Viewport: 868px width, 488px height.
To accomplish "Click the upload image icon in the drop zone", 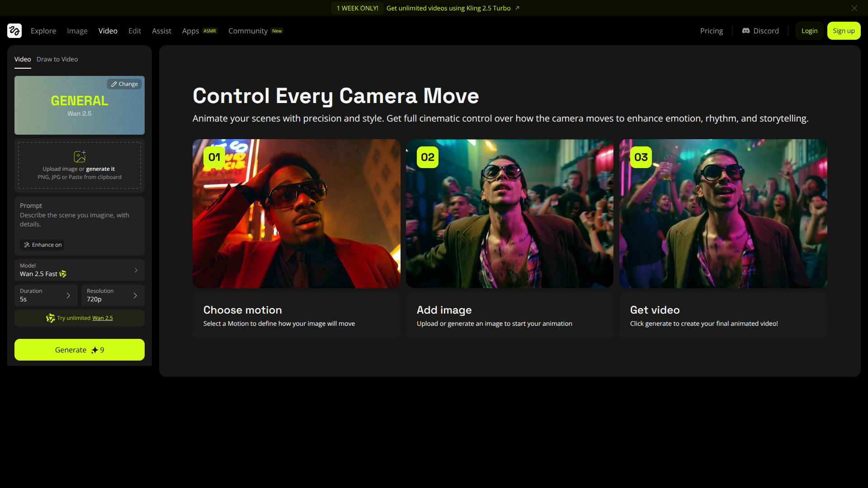I will point(80,156).
